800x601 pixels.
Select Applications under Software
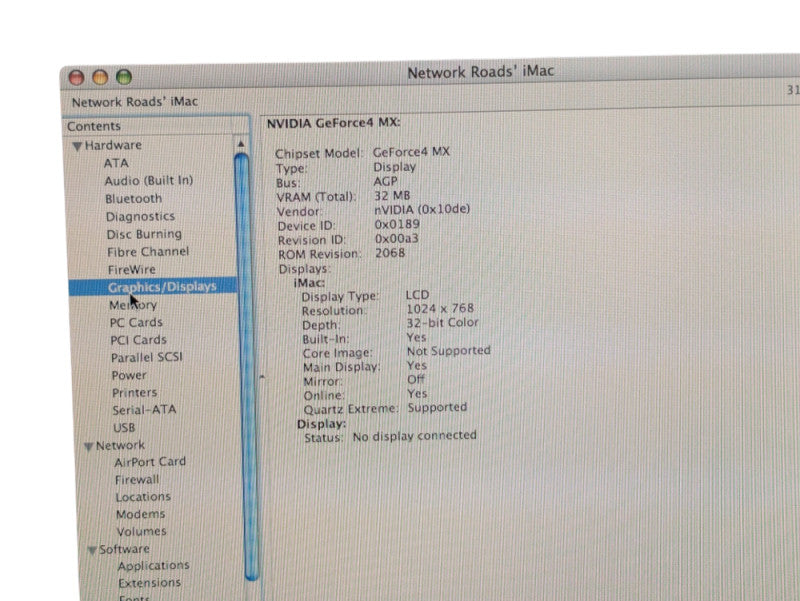pyautogui.click(x=154, y=565)
